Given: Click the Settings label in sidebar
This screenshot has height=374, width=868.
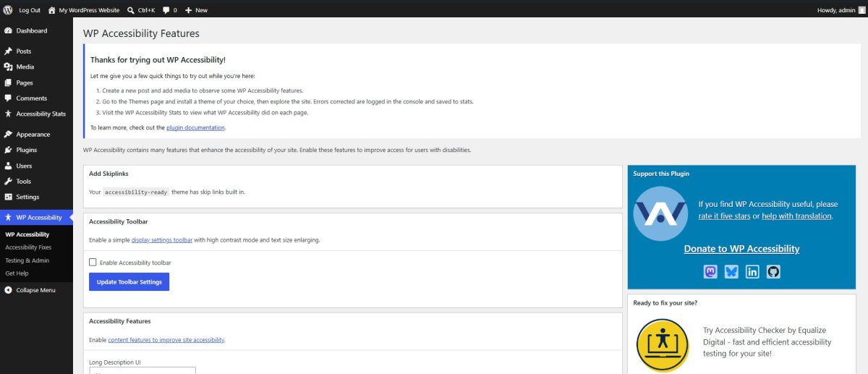Looking at the screenshot, I should (27, 197).
